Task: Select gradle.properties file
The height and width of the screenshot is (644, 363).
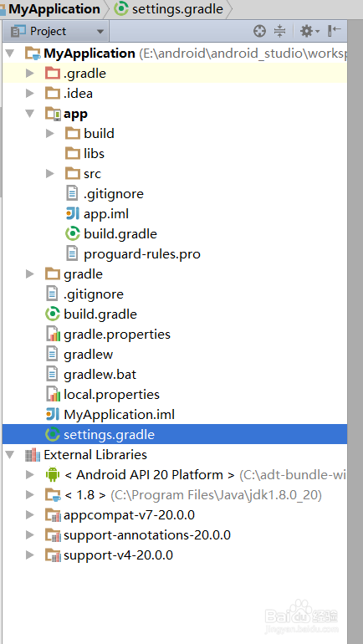Action: 117,335
